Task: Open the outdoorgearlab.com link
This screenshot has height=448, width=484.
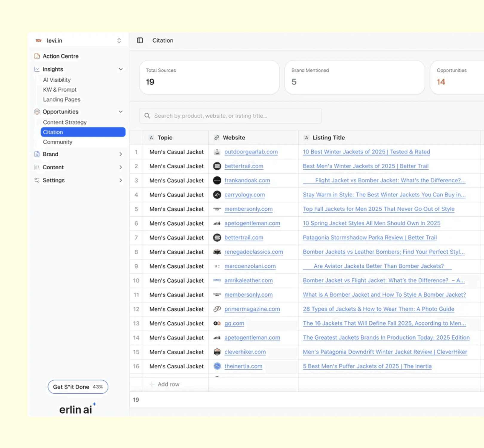Action: (x=251, y=152)
